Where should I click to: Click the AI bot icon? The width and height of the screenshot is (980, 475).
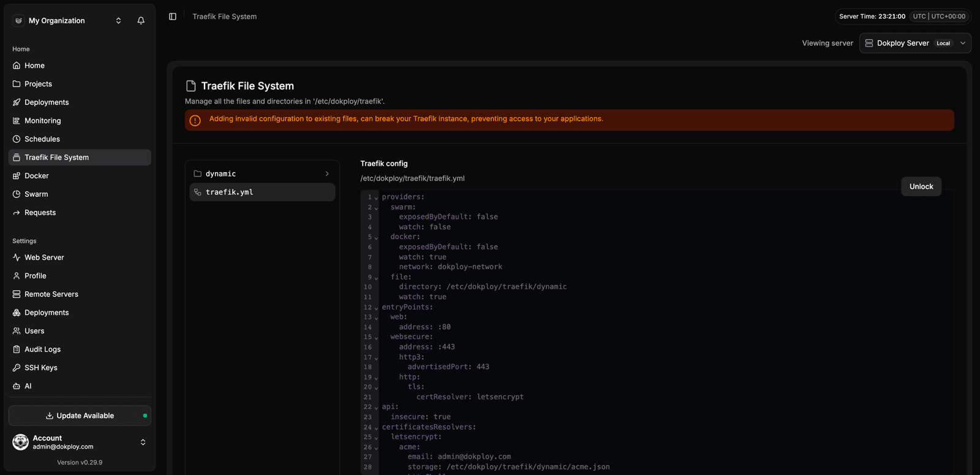17,386
